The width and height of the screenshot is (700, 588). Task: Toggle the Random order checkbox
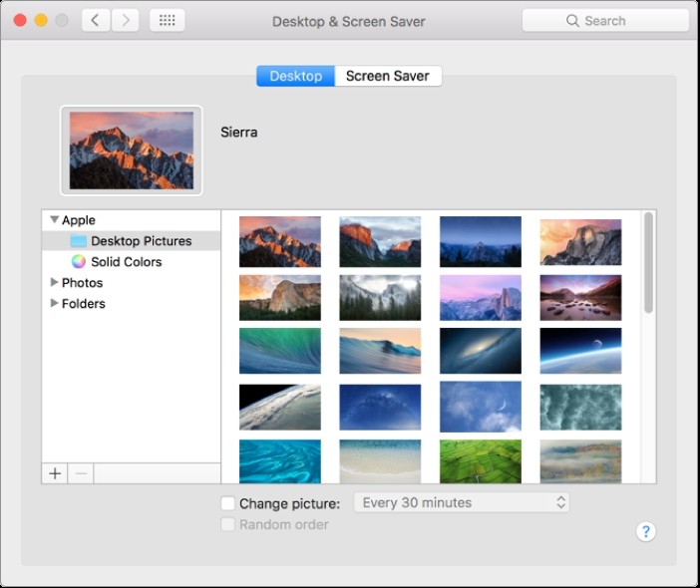tap(227, 524)
